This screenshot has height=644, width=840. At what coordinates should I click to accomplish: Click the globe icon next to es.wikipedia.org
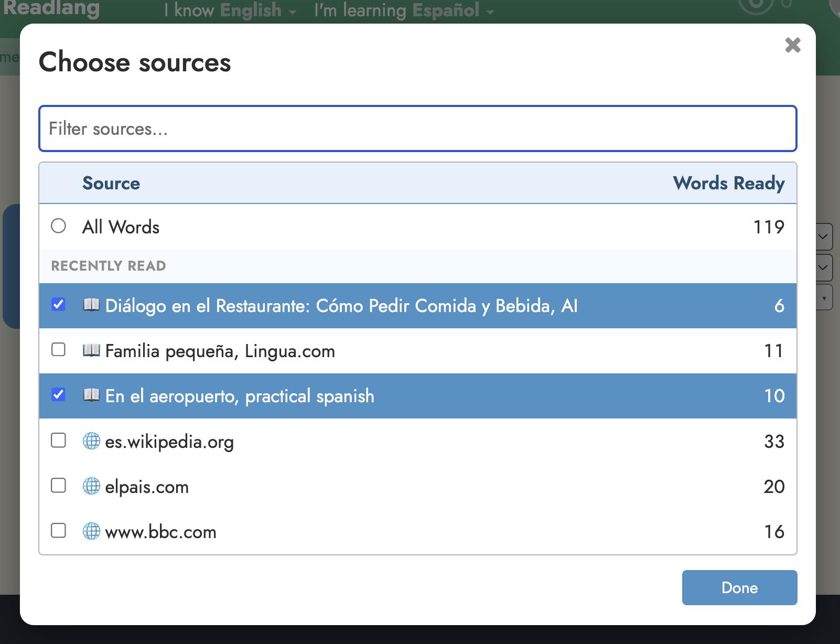coord(91,441)
